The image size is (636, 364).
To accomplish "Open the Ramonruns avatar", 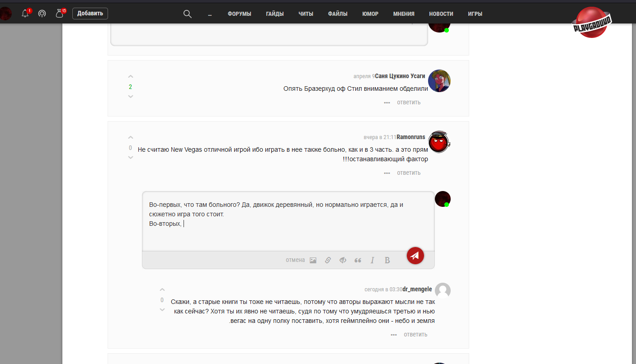I will point(438,142).
